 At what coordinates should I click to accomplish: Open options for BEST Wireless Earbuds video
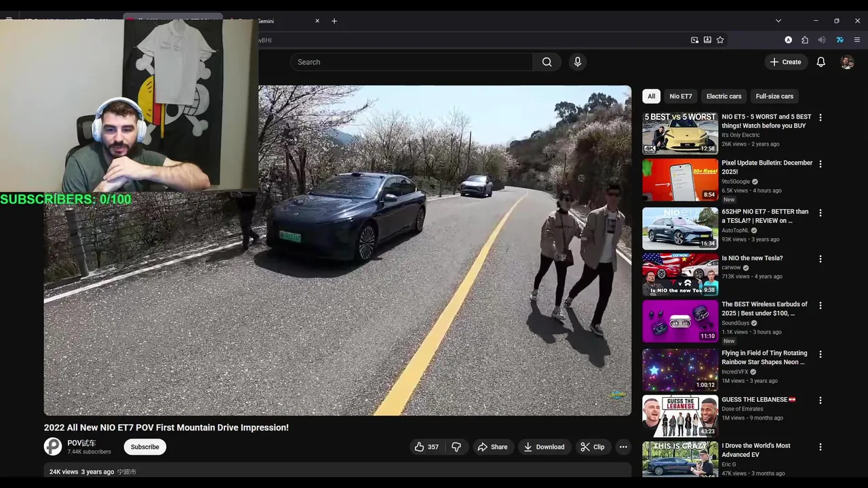point(821,306)
